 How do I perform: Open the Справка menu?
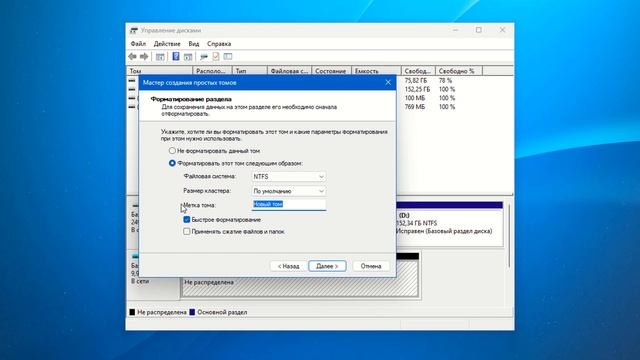(219, 44)
